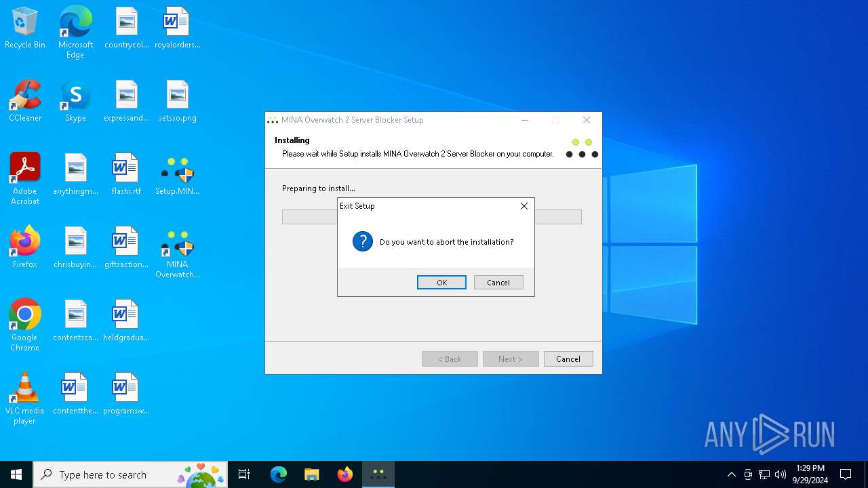Click the taskbar search box

tap(130, 474)
